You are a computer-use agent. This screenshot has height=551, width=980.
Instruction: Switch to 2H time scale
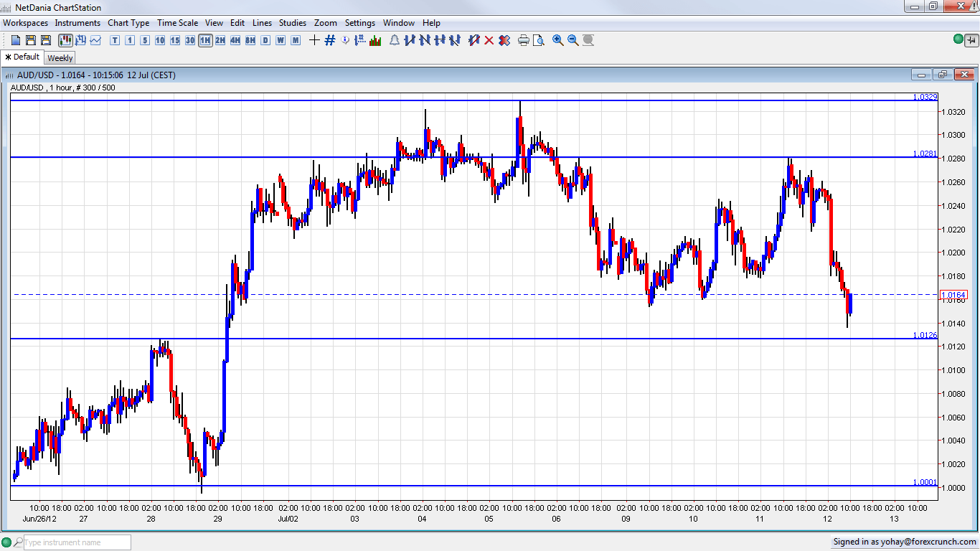[x=220, y=40]
